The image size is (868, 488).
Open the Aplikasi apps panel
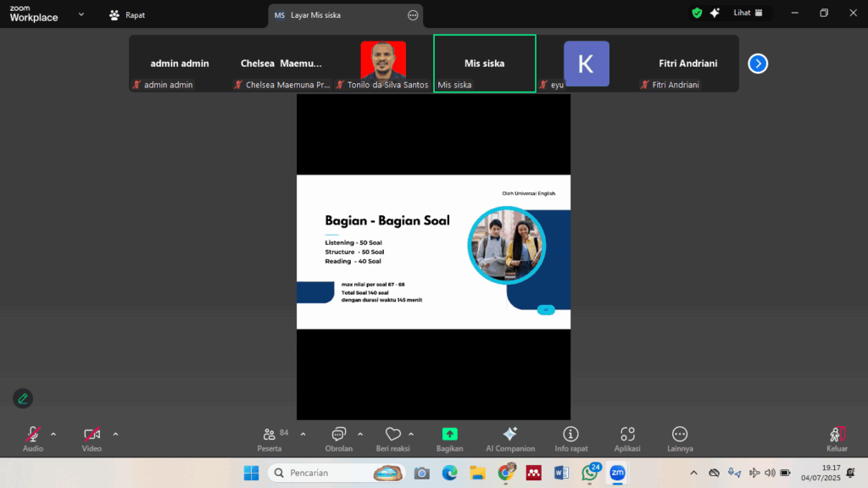click(x=627, y=437)
